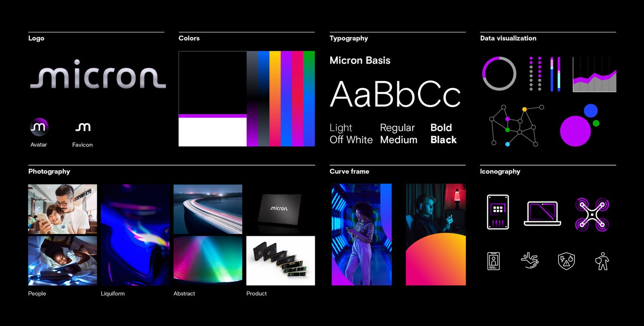Open the curve frame headphones gamer image
644x326 pixels.
tap(436, 235)
